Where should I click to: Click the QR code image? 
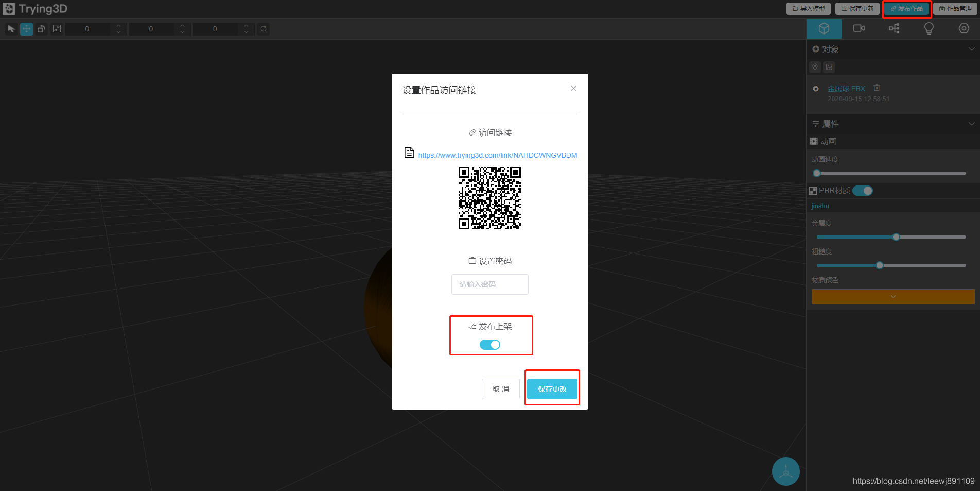pos(490,198)
